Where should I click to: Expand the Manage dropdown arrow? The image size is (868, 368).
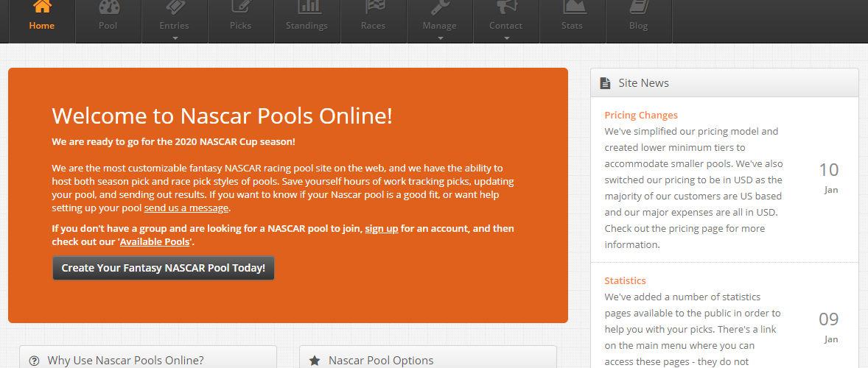pos(440,38)
